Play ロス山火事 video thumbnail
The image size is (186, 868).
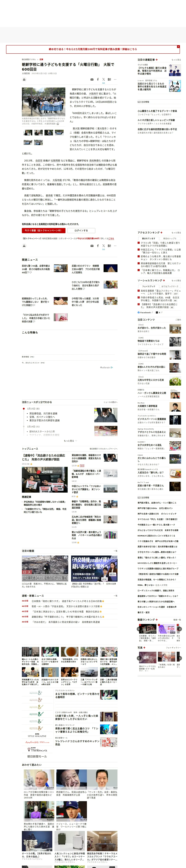point(45,568)
